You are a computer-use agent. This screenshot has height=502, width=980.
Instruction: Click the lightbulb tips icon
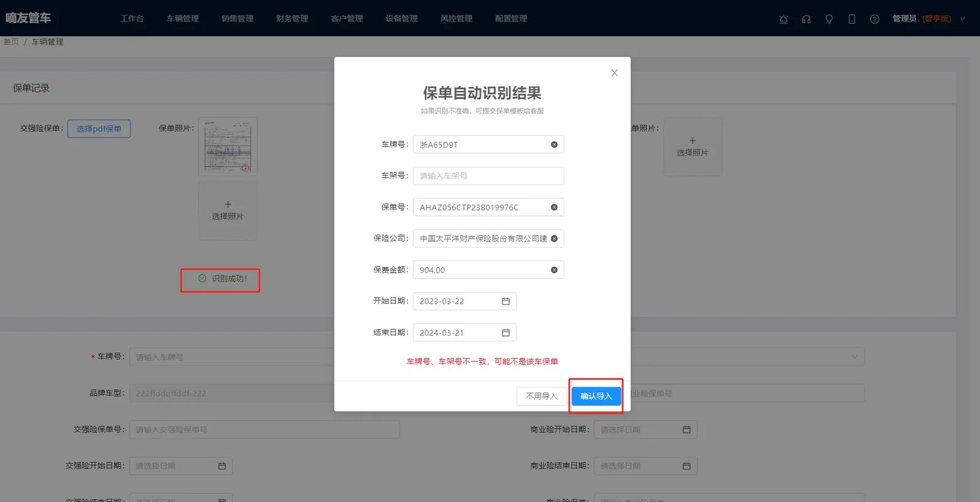[829, 19]
